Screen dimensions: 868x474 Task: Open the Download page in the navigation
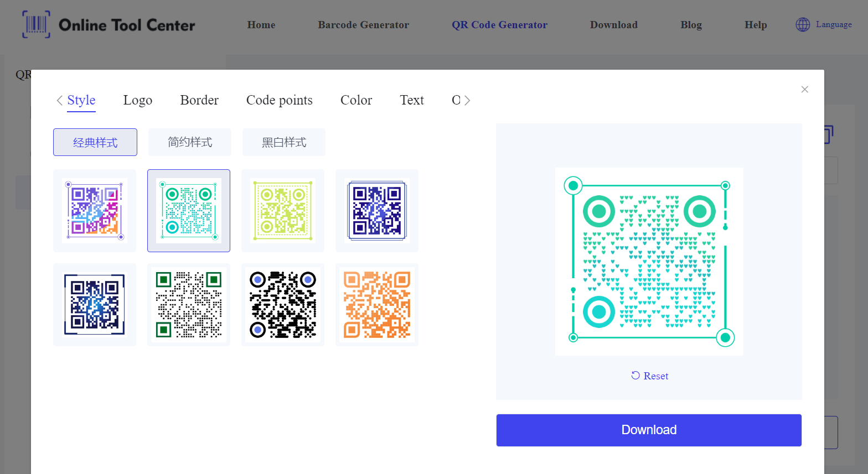[x=614, y=25]
